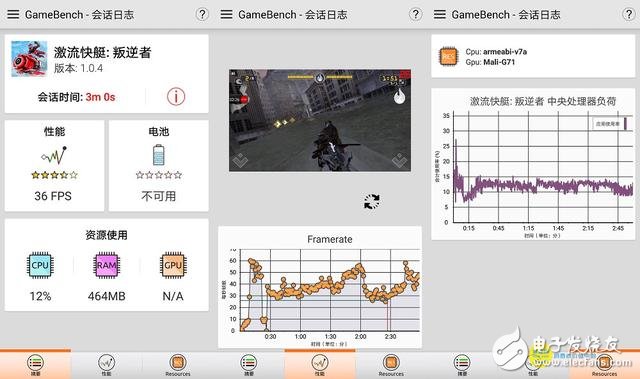Viewport: 640px width, 379px height.
Task: Open the performance card showing 36 FPS
Action: (54, 166)
